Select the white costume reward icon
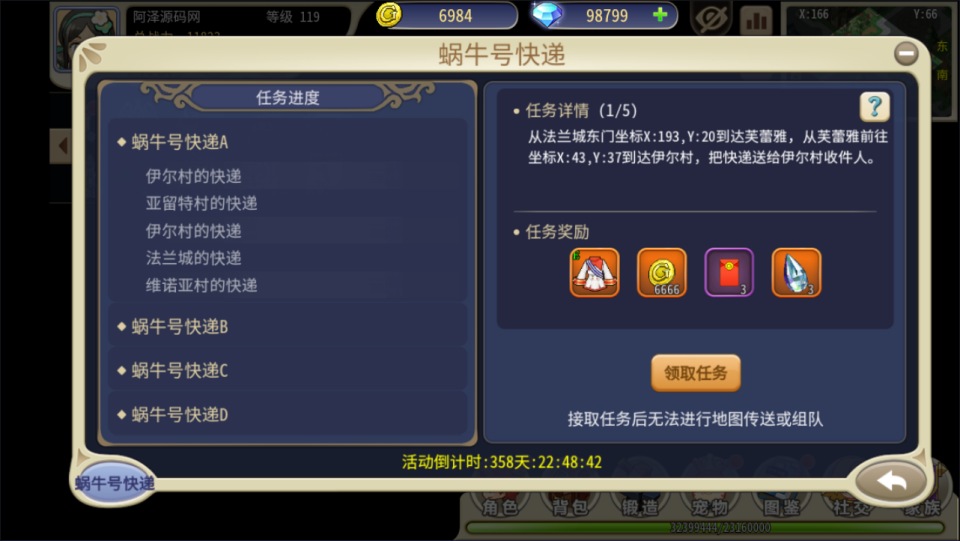This screenshot has height=541, width=960. pyautogui.click(x=594, y=272)
